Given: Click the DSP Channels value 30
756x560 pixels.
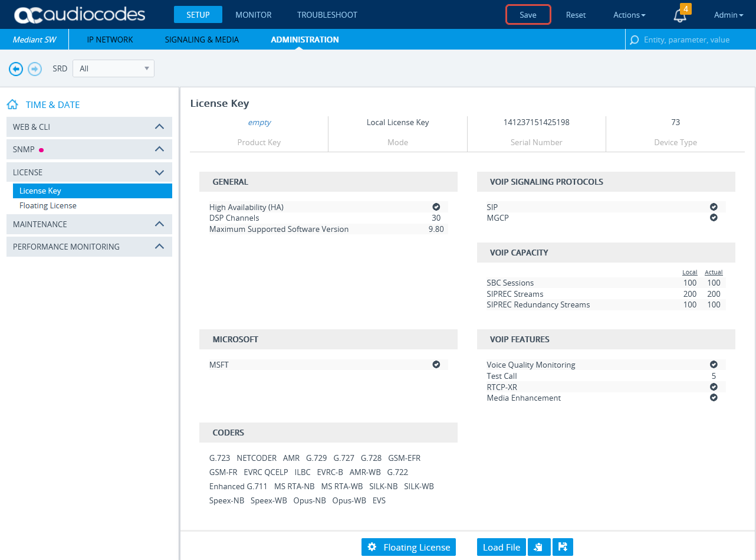Looking at the screenshot, I should [436, 218].
